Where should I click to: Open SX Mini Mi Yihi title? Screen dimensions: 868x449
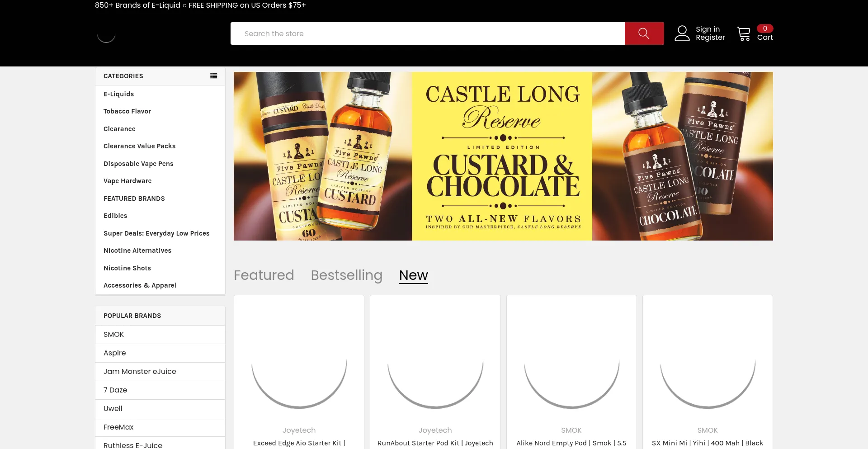tap(708, 443)
